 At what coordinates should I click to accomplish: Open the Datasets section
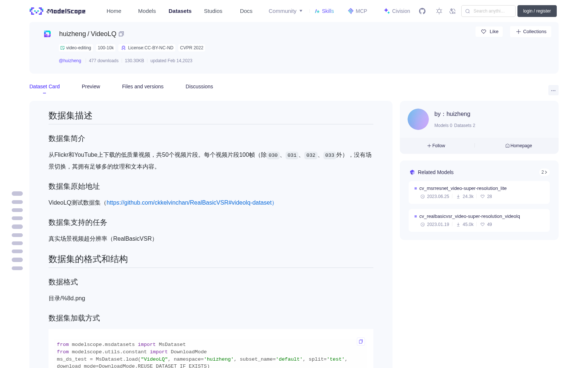180,11
